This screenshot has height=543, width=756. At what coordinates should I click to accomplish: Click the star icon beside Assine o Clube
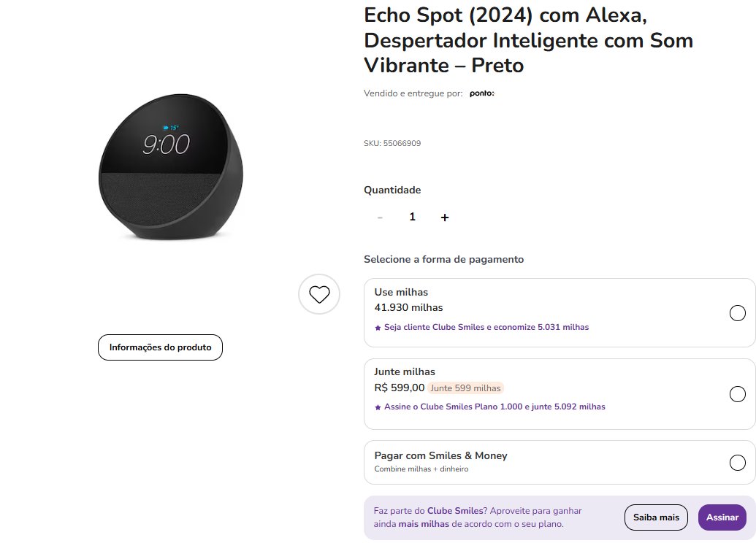click(x=378, y=407)
